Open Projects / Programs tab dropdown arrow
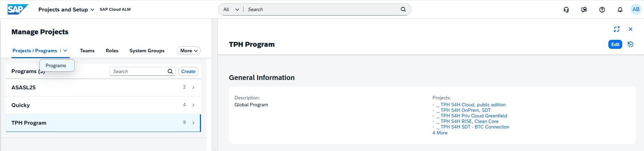Viewport: 644px width, 151px height. (65, 51)
